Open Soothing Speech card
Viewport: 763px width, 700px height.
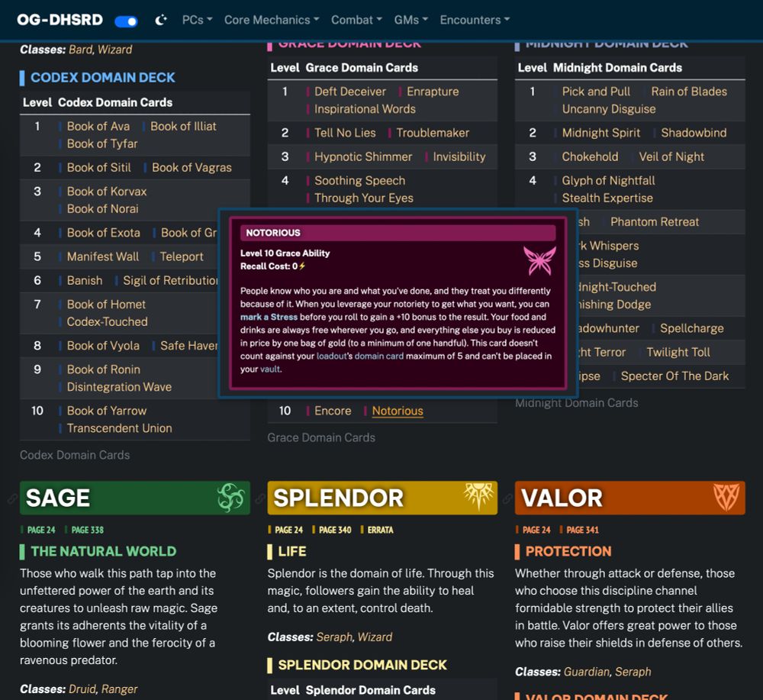(x=359, y=181)
